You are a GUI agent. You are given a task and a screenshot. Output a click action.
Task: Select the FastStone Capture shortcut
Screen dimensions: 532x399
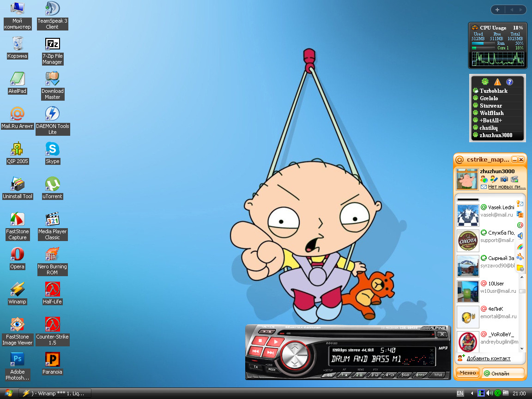pos(17,226)
